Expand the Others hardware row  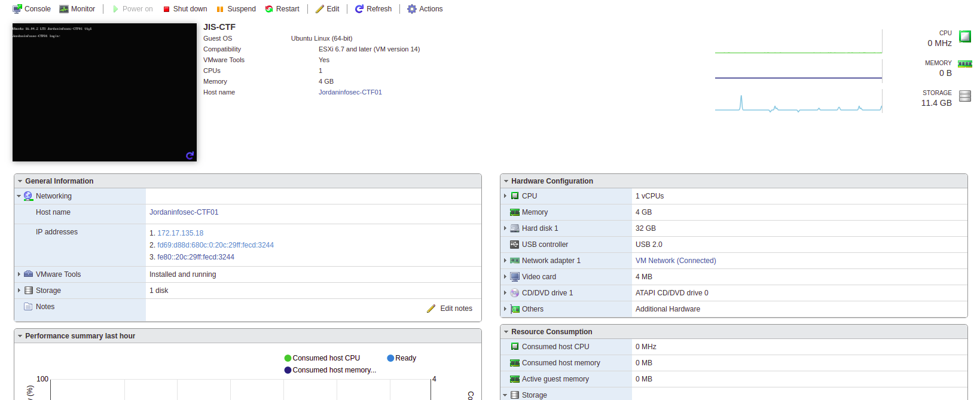505,309
